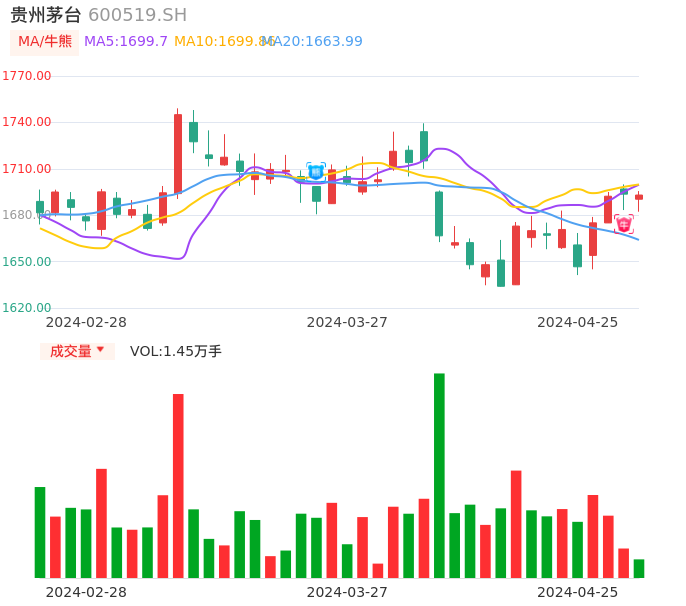Open the MA/牛熊 indicator dropdown
Image resolution: width=686 pixels, height=606 pixels.
[x=45, y=42]
